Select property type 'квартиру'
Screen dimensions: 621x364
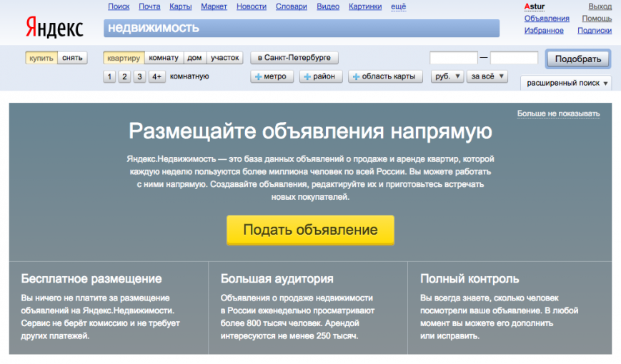[124, 58]
